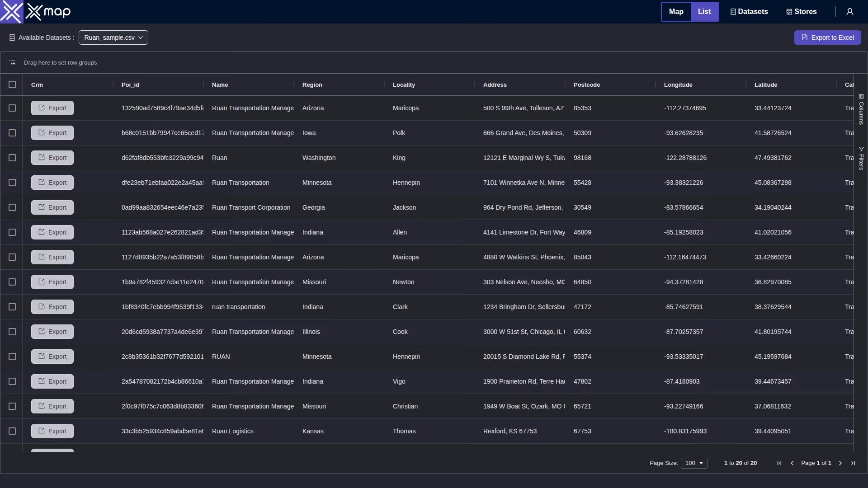Export the Ruan Washington row
Image resolution: width=868 pixels, height=488 pixels.
coord(52,158)
